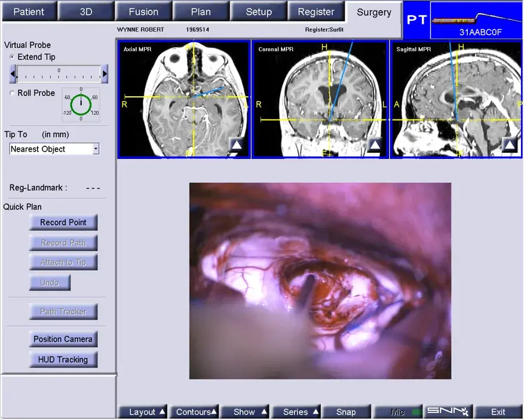Switch to the Register tab
The height and width of the screenshot is (420, 524).
(316, 12)
